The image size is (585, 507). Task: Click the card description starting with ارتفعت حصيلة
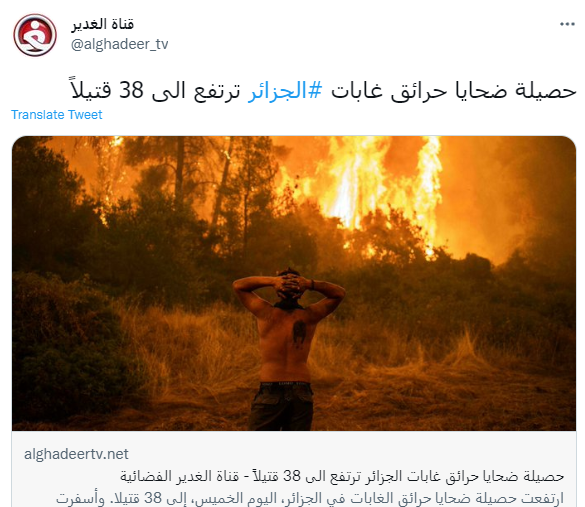click(310, 498)
